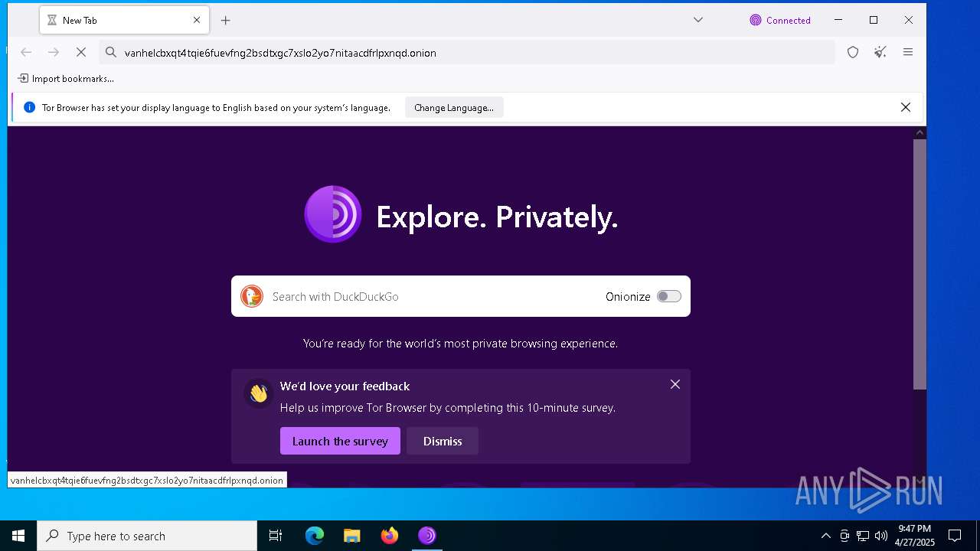This screenshot has width=980, height=551.
Task: Click the waving hand feedback icon
Action: pyautogui.click(x=259, y=393)
